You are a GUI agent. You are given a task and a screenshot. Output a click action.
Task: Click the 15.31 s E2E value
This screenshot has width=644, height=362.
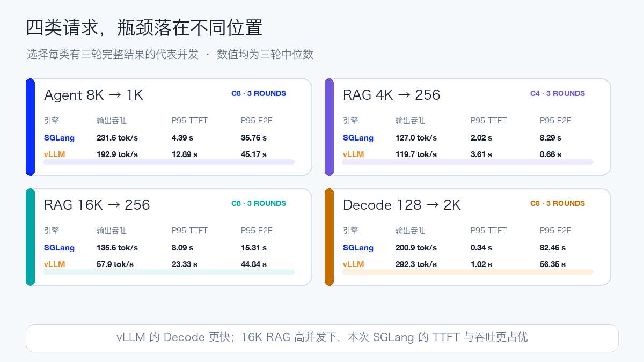click(x=254, y=248)
